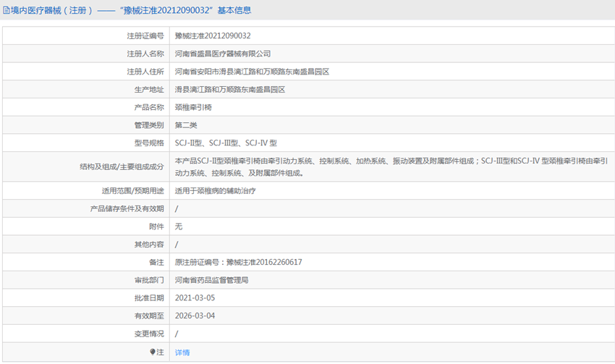The height and width of the screenshot is (364, 615).
Task: Click the approval department 河南省药品监督管理局
Action: (x=212, y=280)
